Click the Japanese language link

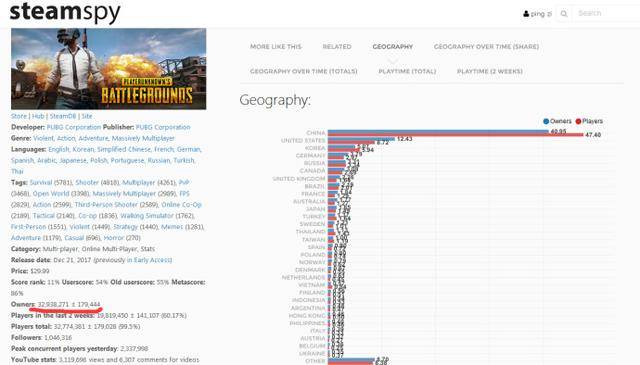coord(73,160)
